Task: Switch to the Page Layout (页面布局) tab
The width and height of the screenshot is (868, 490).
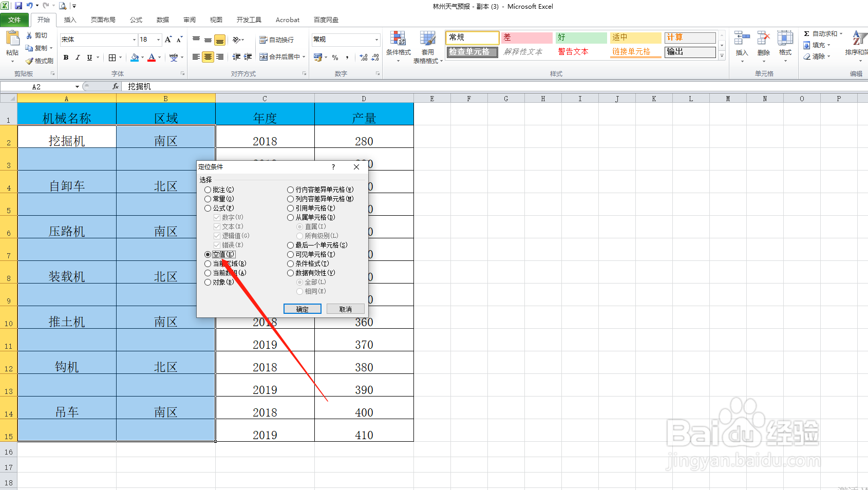Action: [103, 20]
